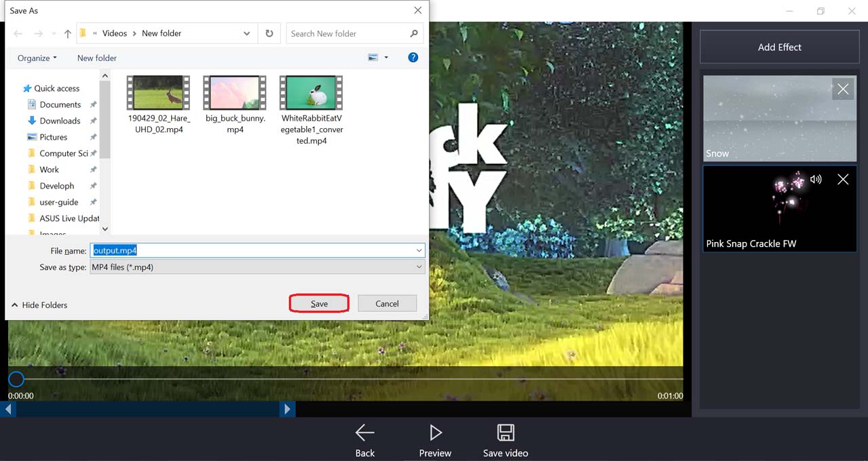
Task: Click the Save video disk icon
Action: [505, 433]
